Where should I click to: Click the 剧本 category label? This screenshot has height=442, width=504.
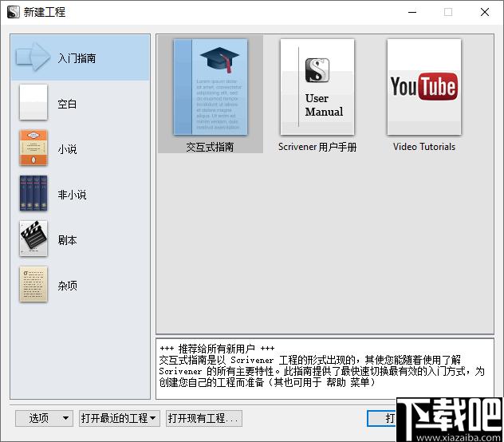67,240
